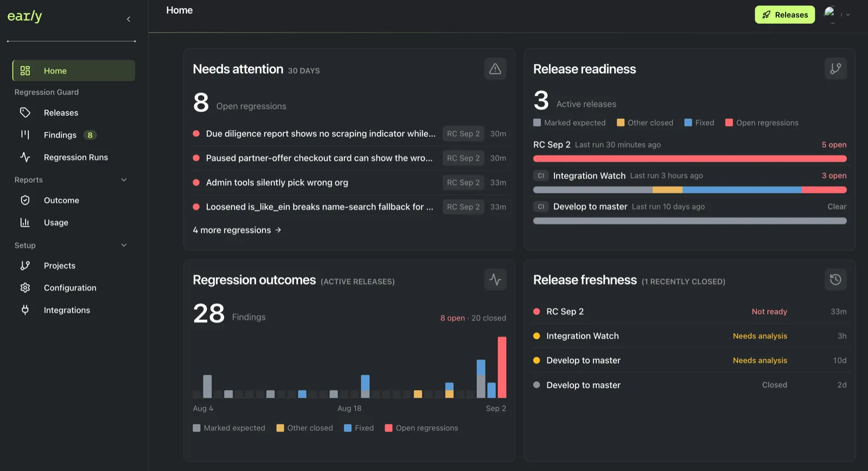Click the CI badge beside Integration Watch
868x471 pixels.
[x=541, y=176]
